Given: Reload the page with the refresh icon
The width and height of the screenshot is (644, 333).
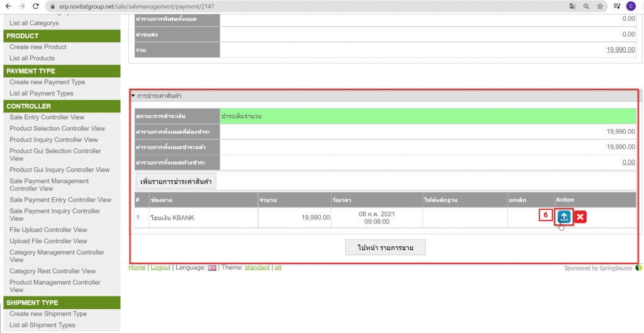Looking at the screenshot, I should [x=35, y=6].
